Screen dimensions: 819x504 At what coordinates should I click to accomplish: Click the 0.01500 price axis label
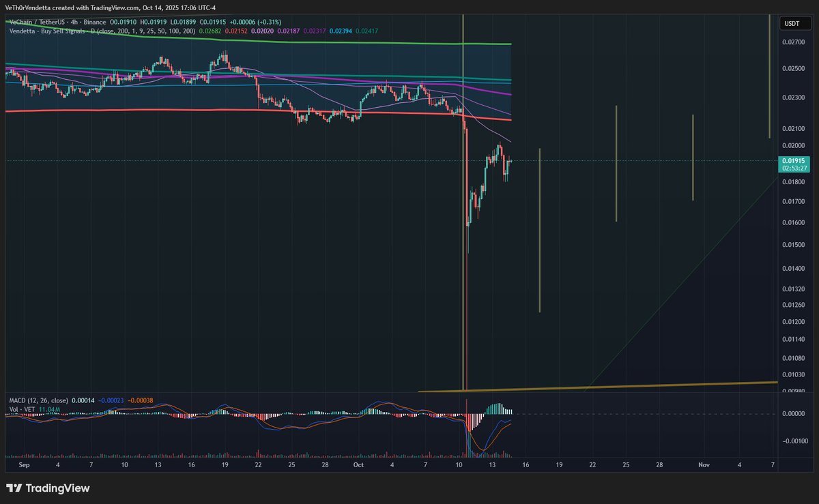[x=793, y=244]
